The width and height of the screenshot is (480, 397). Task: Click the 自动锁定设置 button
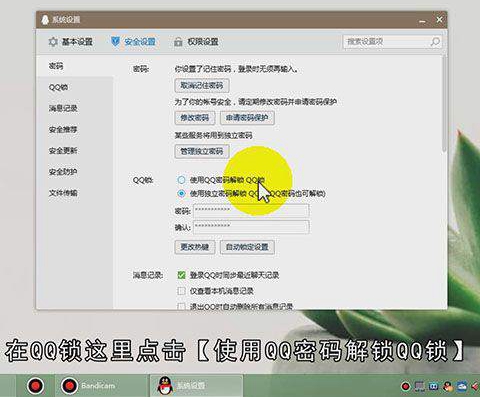[x=247, y=247]
